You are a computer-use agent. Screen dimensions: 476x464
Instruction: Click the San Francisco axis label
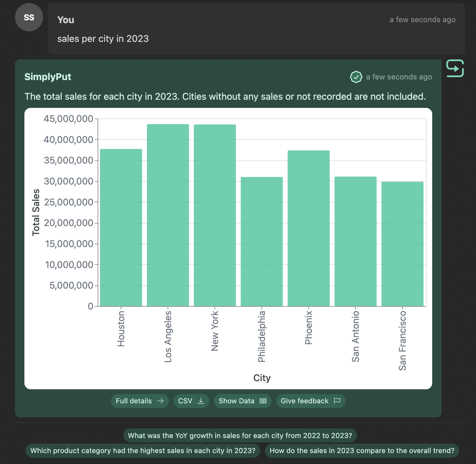click(403, 340)
